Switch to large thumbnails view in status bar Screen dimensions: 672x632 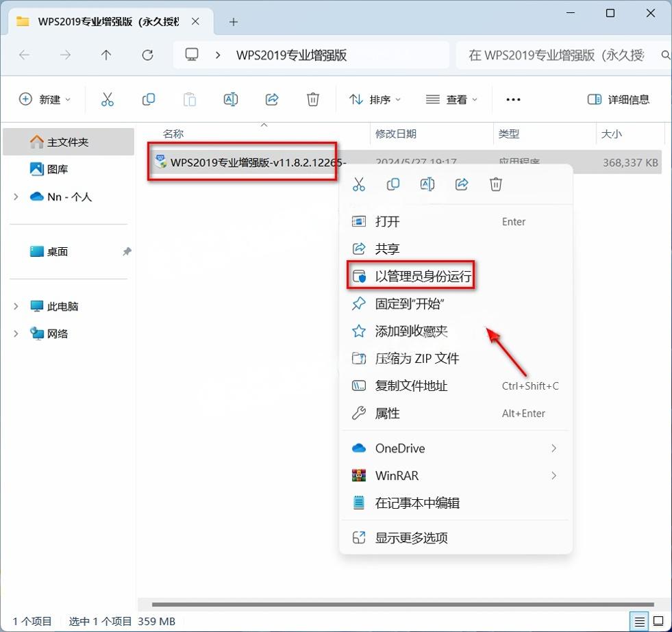658,622
